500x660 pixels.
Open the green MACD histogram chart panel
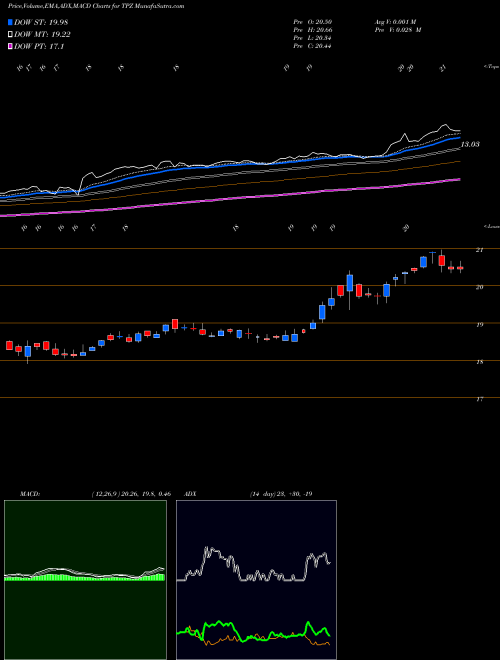point(85,580)
